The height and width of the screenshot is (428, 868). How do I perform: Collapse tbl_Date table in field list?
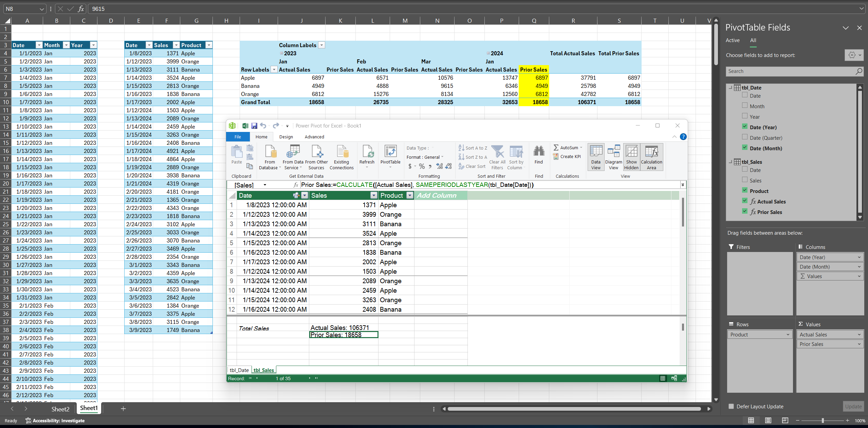tap(730, 87)
